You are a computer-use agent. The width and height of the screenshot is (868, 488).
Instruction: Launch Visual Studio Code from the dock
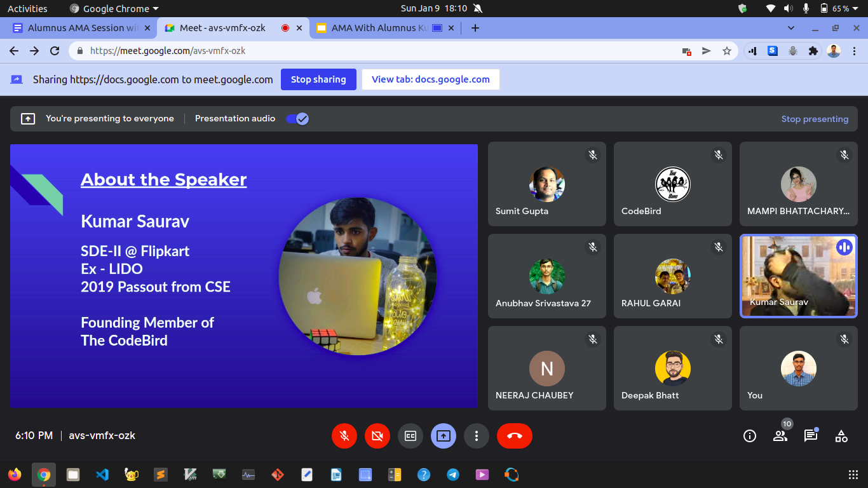102,474
